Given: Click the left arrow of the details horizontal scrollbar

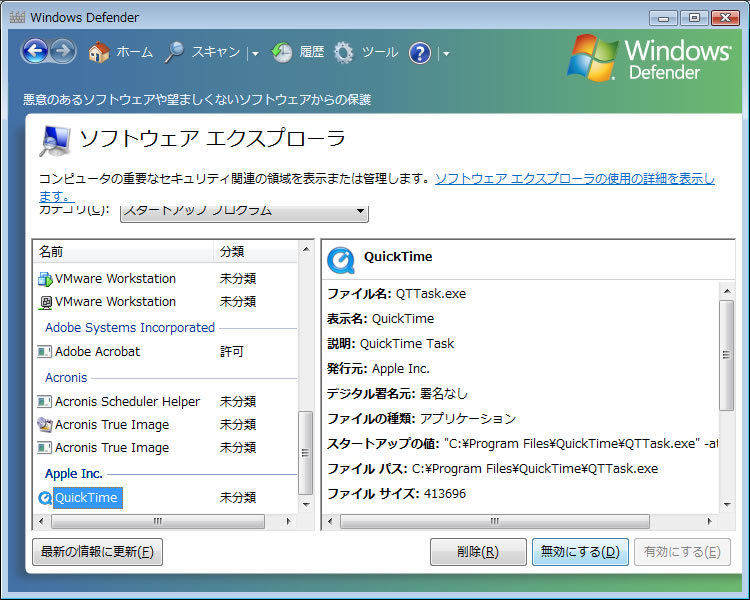Looking at the screenshot, I should pos(330,521).
